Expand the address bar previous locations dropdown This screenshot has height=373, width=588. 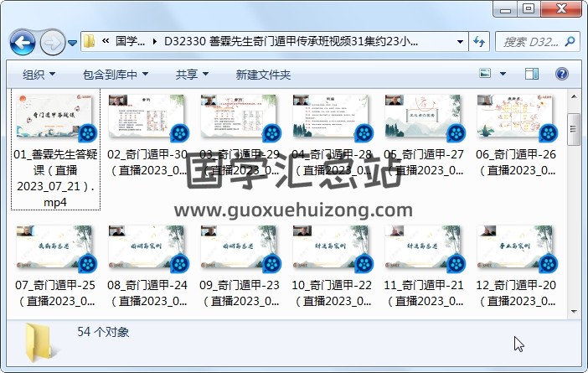pos(460,41)
